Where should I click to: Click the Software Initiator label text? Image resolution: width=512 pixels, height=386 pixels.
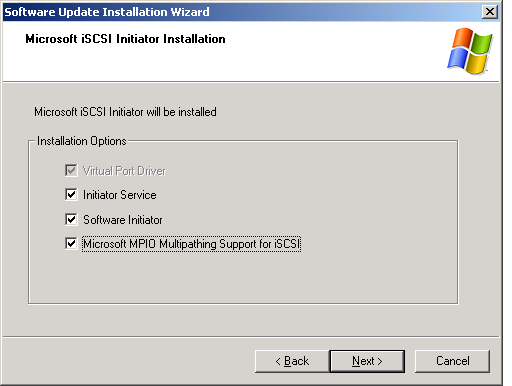click(x=123, y=220)
